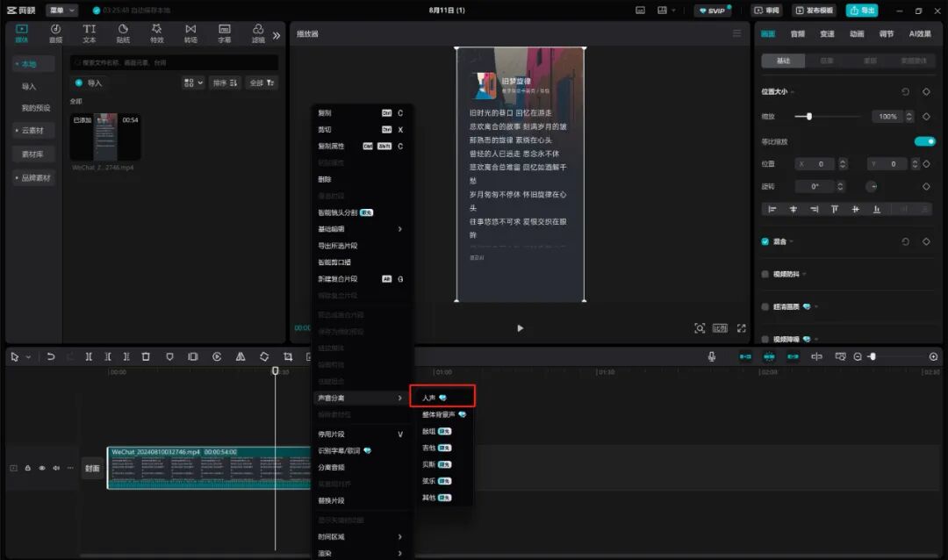
Task: Switch to the 动画 tab
Action: tap(857, 34)
